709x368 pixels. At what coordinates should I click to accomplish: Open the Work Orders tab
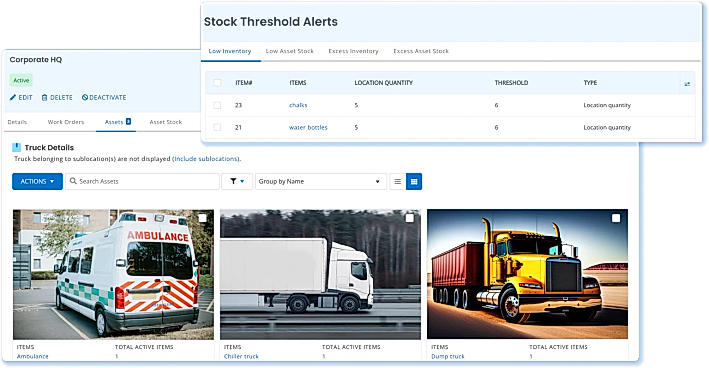coord(66,122)
